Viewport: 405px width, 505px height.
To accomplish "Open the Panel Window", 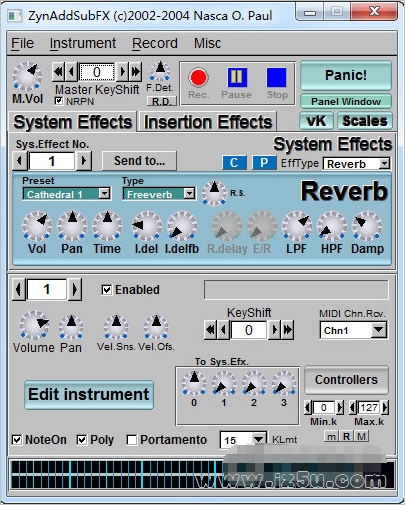I will [346, 101].
